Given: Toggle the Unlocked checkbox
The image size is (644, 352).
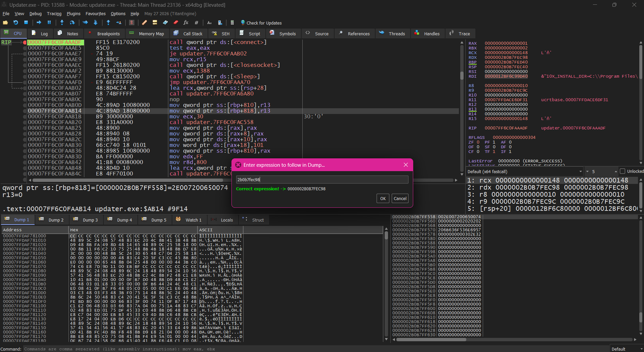Looking at the screenshot, I should click(622, 171).
